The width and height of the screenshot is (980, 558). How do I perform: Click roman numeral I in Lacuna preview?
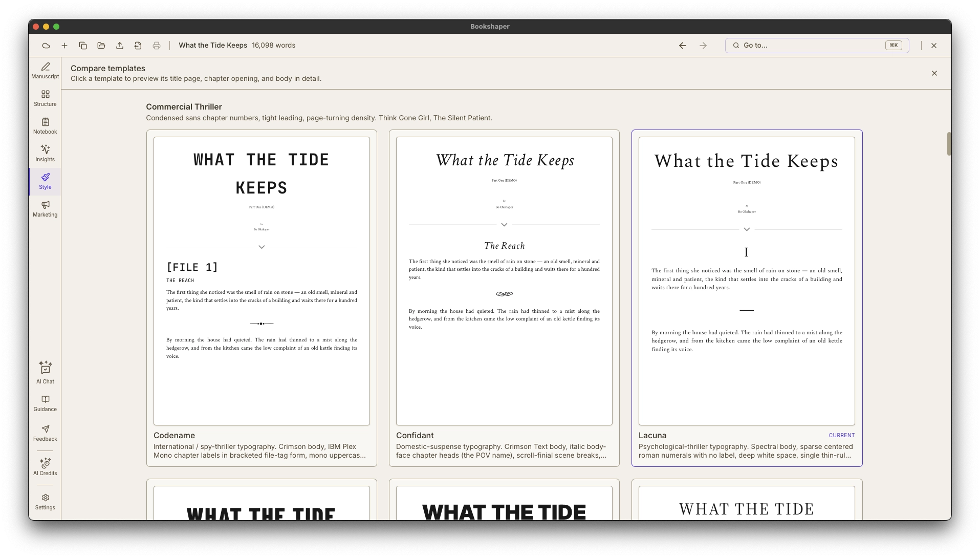pyautogui.click(x=747, y=252)
